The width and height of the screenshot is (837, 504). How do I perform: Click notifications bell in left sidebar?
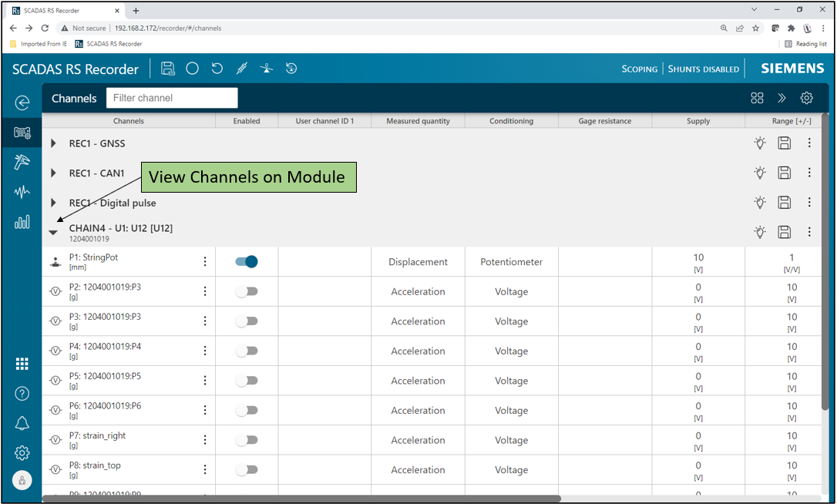(x=22, y=423)
